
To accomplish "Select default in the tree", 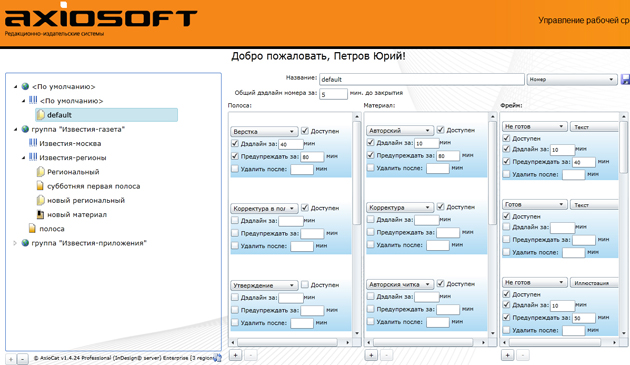I will 106,115.
